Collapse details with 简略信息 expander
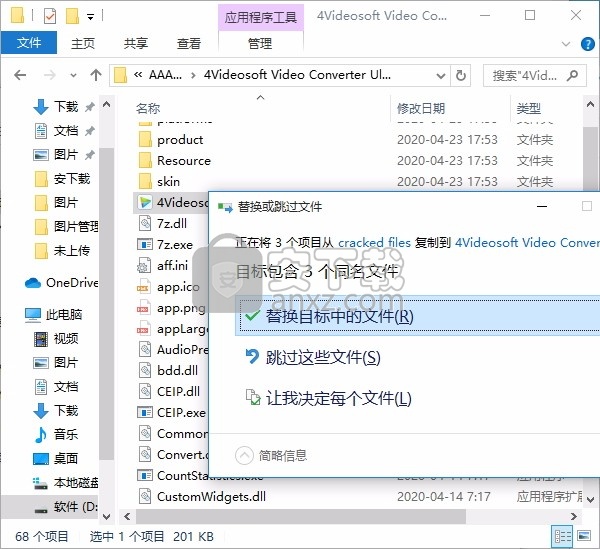This screenshot has width=600, height=549. (x=271, y=455)
